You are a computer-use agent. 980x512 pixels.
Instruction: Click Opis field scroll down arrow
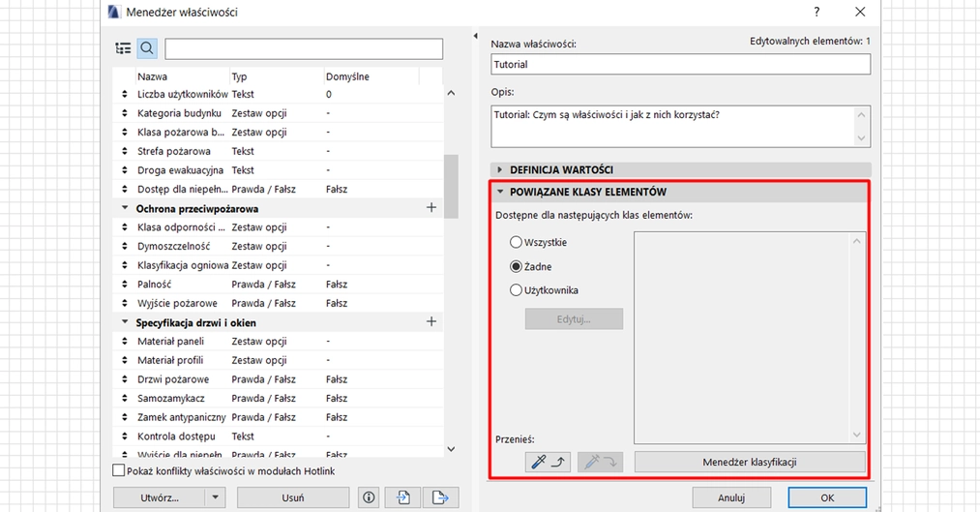tap(861, 138)
